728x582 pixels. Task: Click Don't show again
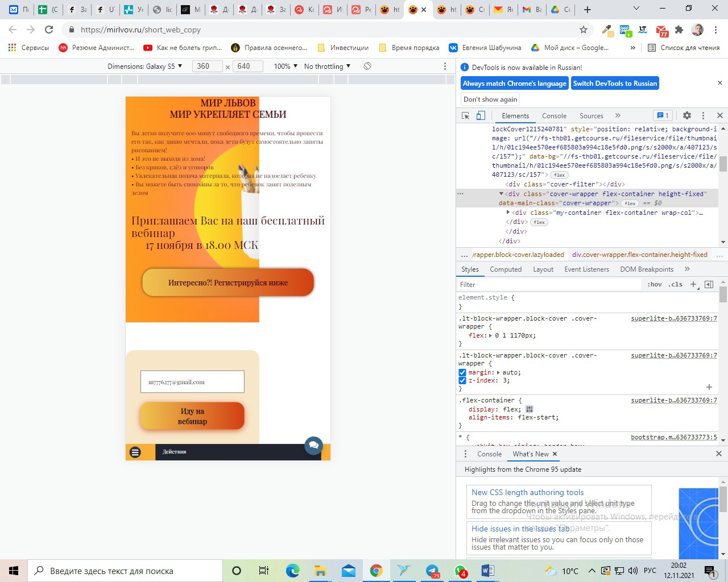490,99
